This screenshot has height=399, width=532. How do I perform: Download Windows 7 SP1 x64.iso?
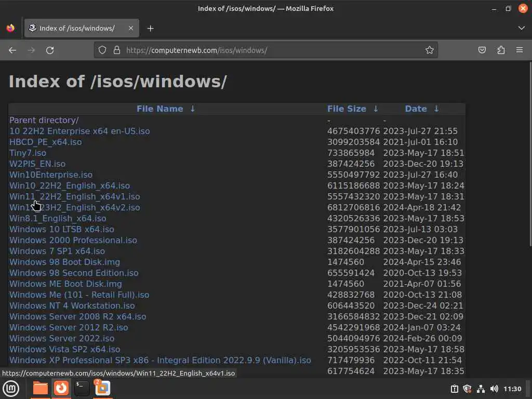click(x=57, y=251)
